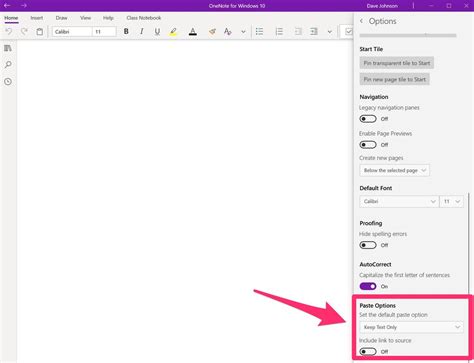Toggle Italic formatting
474x363 pixels.
142,31
